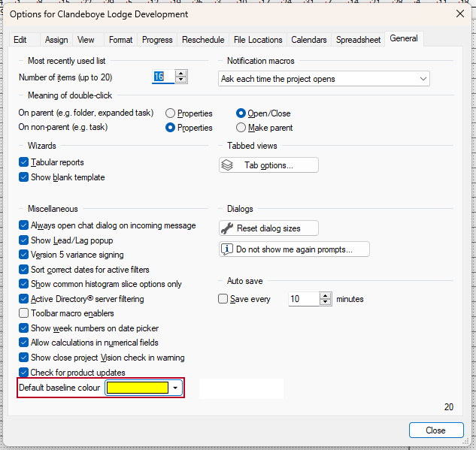The width and height of the screenshot is (476, 450).
Task: Choose Properties for on-parent double-click
Action: [x=171, y=113]
